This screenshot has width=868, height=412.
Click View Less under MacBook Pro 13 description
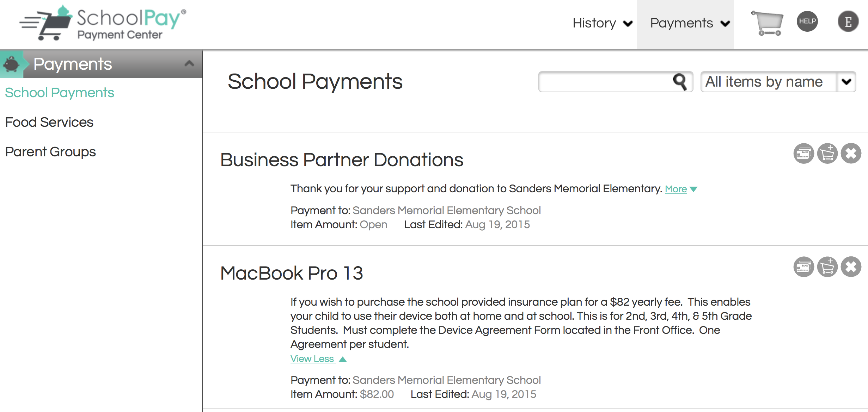(x=313, y=359)
